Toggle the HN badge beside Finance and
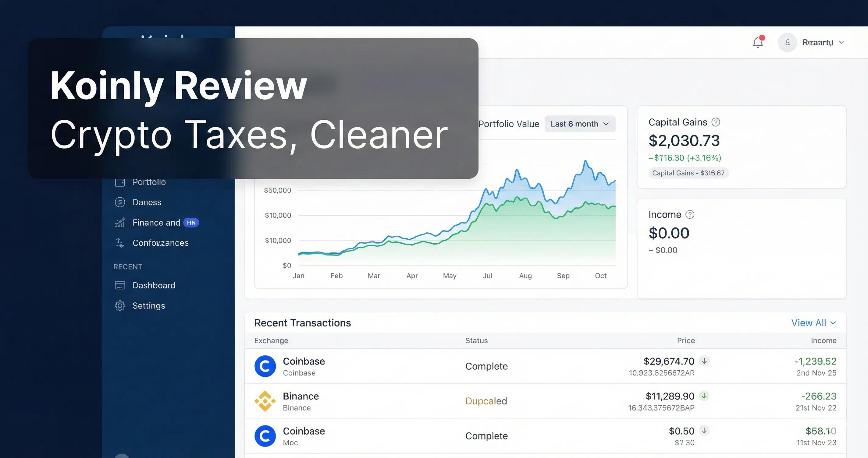The height and width of the screenshot is (458, 868). (x=191, y=223)
